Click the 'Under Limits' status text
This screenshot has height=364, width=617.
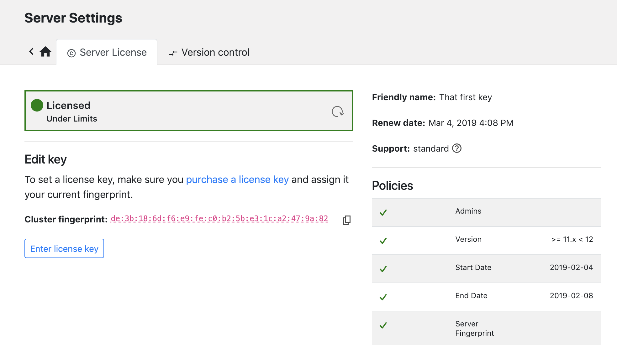(72, 119)
